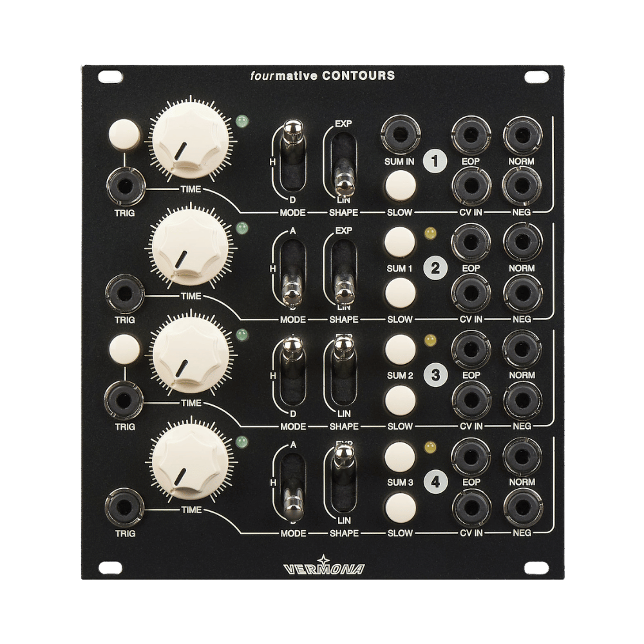This screenshot has height=644, width=644.
Task: Click the green LED beside channel 4 knob
Action: click(x=242, y=442)
